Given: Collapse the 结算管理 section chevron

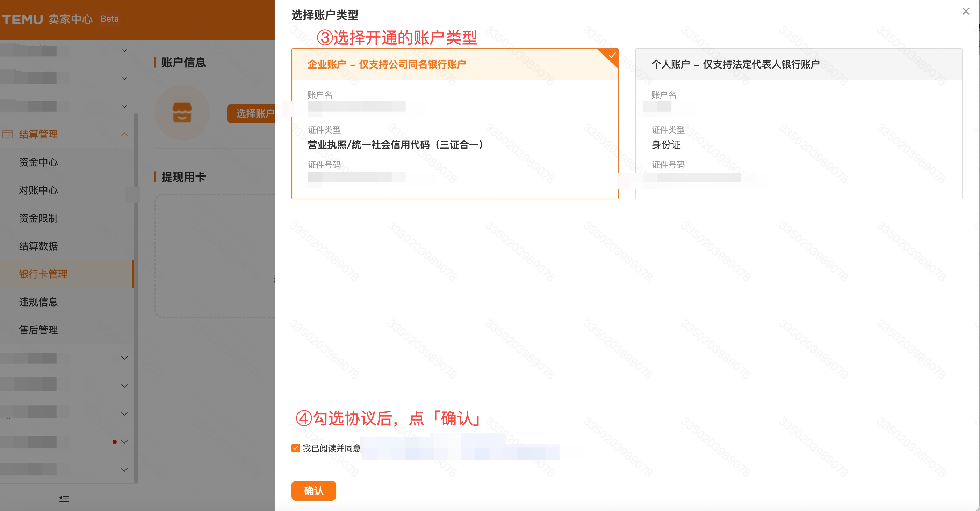Looking at the screenshot, I should point(124,134).
